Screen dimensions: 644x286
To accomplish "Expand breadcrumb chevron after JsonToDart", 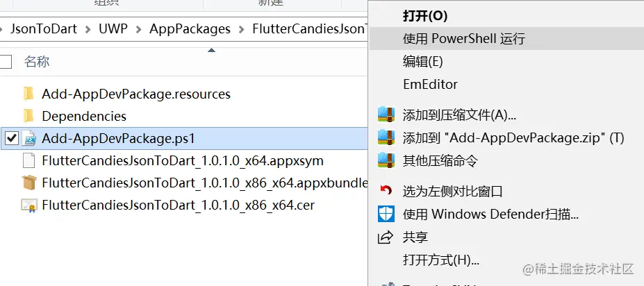I will coord(88,29).
